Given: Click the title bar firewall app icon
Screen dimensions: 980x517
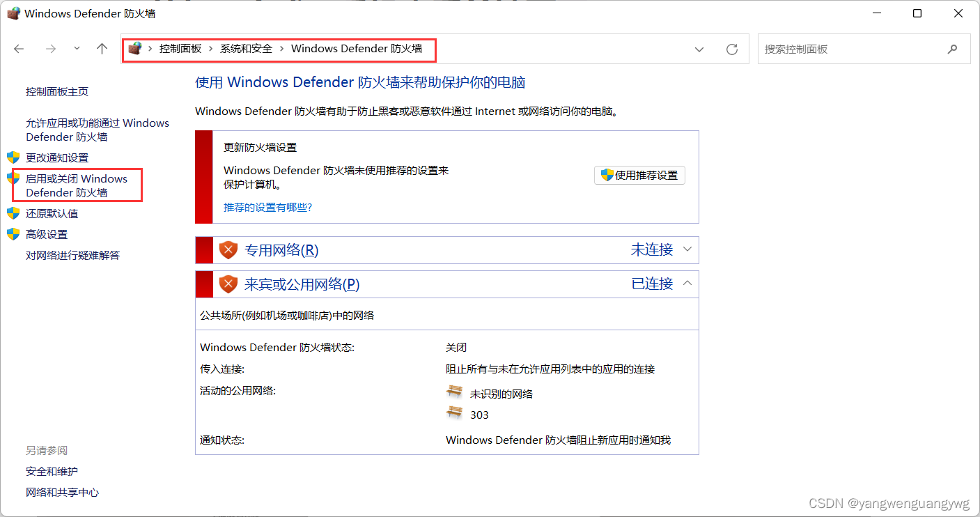Looking at the screenshot, I should click(14, 13).
